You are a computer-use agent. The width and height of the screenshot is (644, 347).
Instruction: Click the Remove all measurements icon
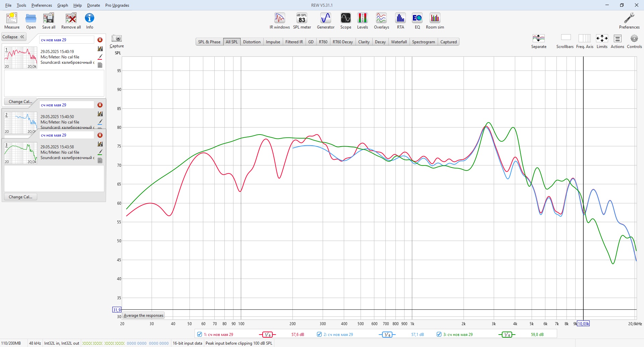point(71,21)
